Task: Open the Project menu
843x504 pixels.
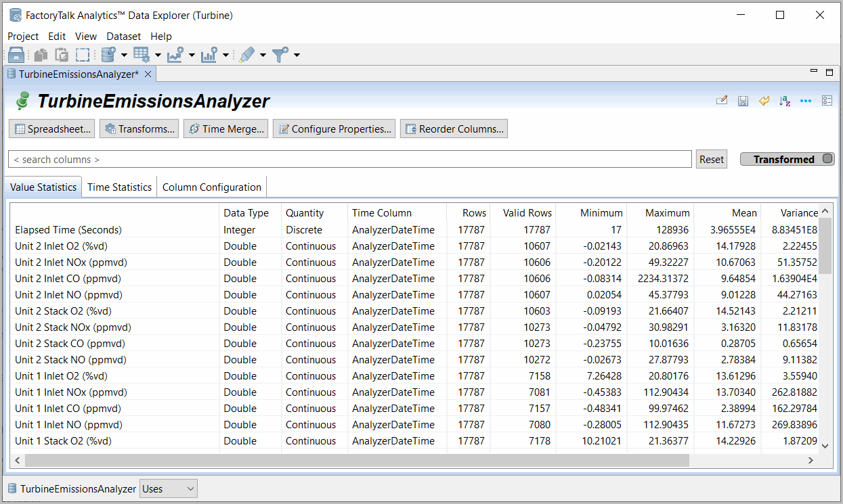Action: coord(23,37)
